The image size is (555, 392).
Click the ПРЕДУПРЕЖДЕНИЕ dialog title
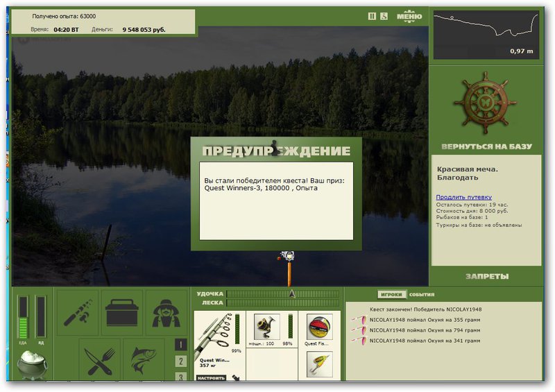pyautogui.click(x=276, y=151)
